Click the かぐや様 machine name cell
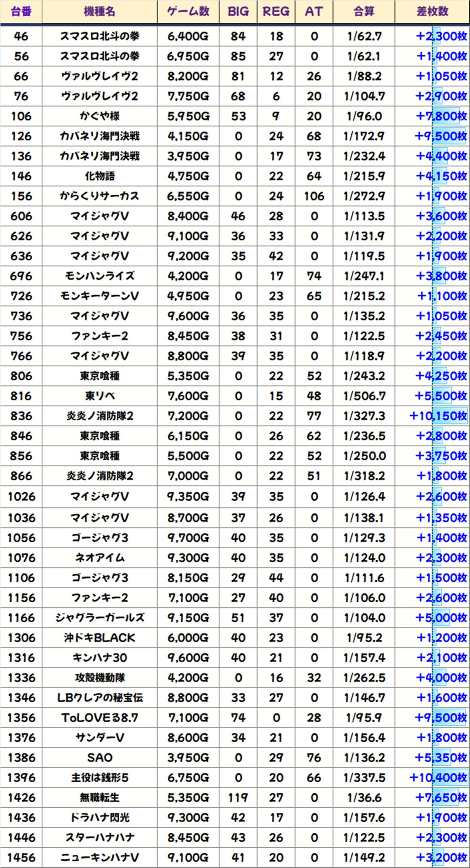 point(99,116)
